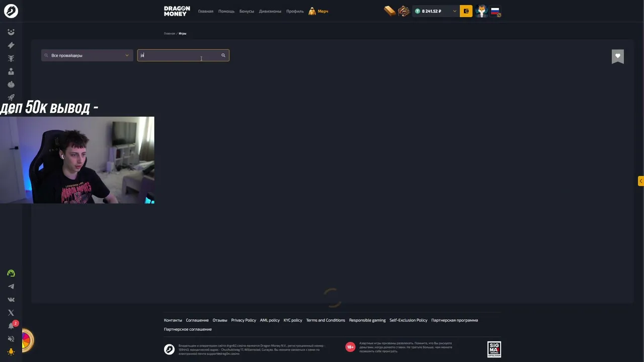Screen dimensions: 644x362
Task: Open the 'Terms and Conditions' footer link
Action: point(326,320)
